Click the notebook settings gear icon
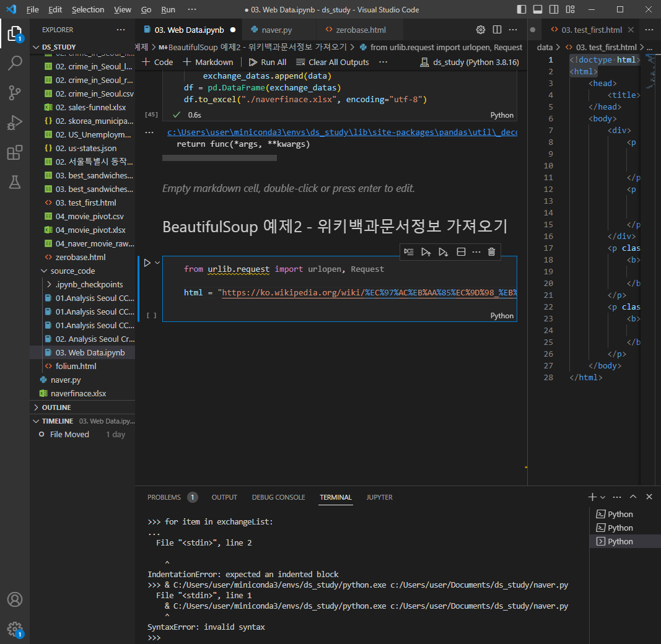This screenshot has width=661, height=644. 481,30
